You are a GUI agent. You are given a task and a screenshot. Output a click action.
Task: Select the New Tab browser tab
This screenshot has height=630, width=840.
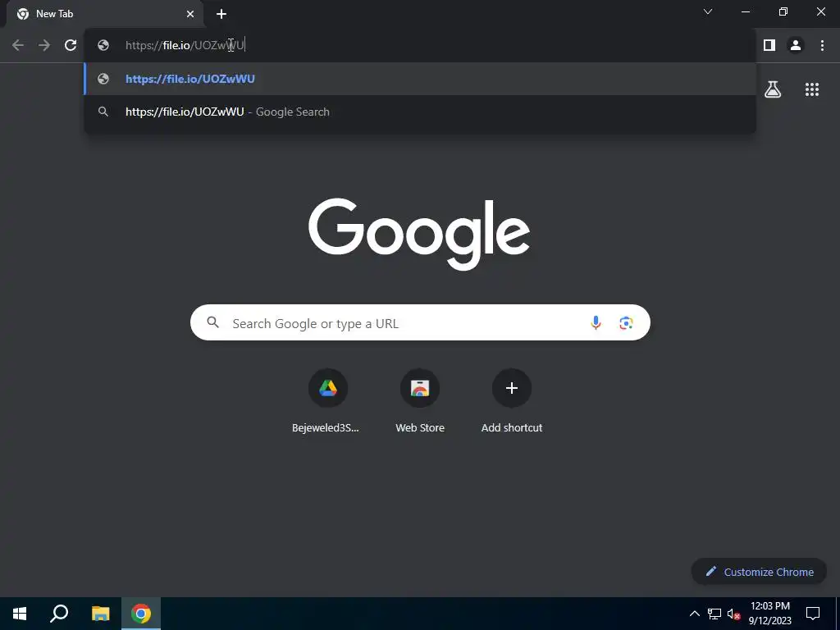105,14
